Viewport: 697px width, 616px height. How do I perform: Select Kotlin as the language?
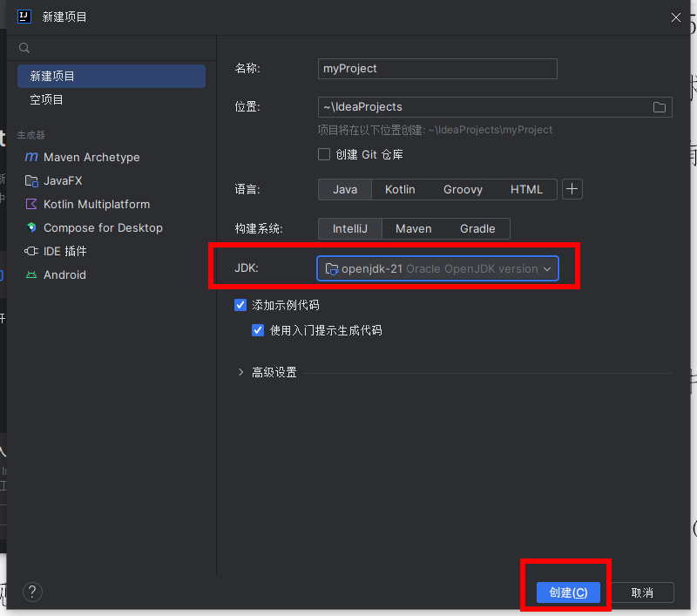(400, 189)
